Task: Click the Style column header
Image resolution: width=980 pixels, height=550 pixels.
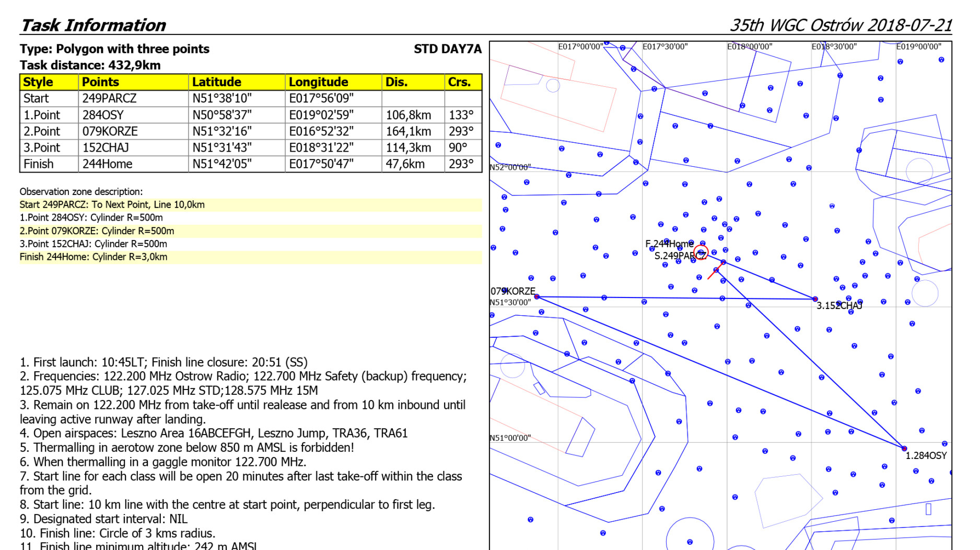Action: [38, 82]
